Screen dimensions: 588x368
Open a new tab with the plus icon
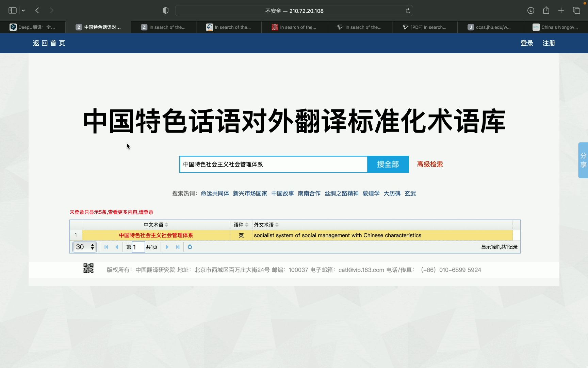[x=561, y=11]
